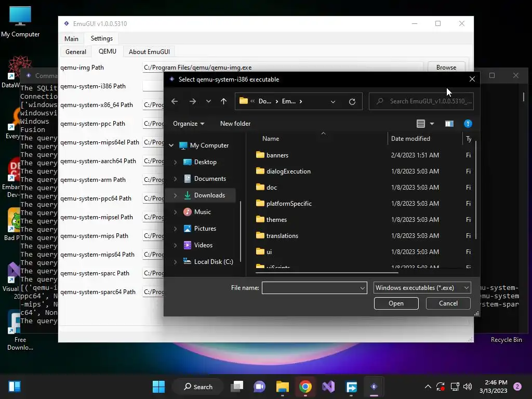Create a New folder
Screen dimensions: 532x399
[x=235, y=124]
